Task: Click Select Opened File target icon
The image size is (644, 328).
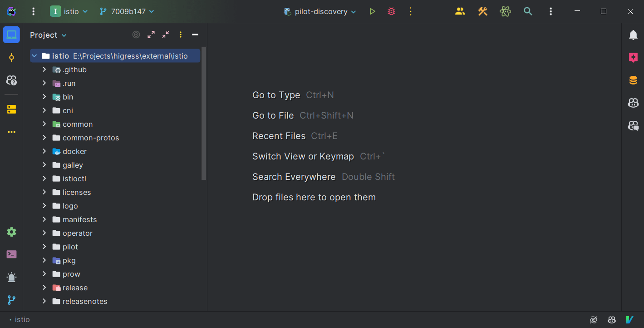Action: pos(136,35)
